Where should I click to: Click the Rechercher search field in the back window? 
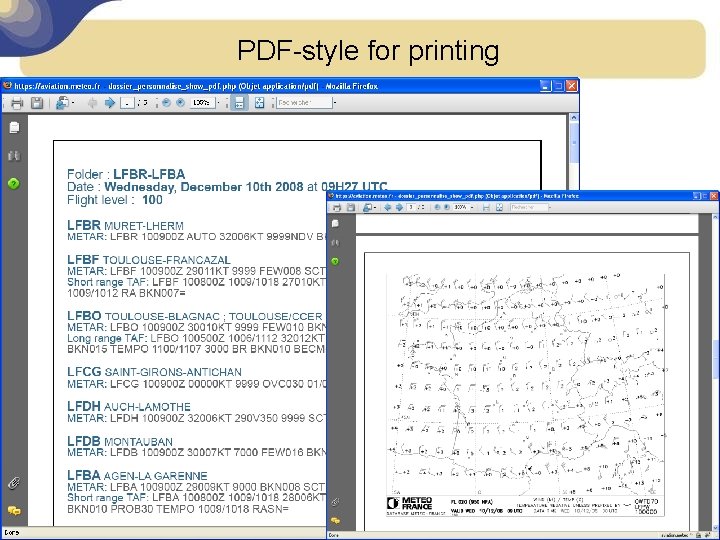[x=304, y=103]
